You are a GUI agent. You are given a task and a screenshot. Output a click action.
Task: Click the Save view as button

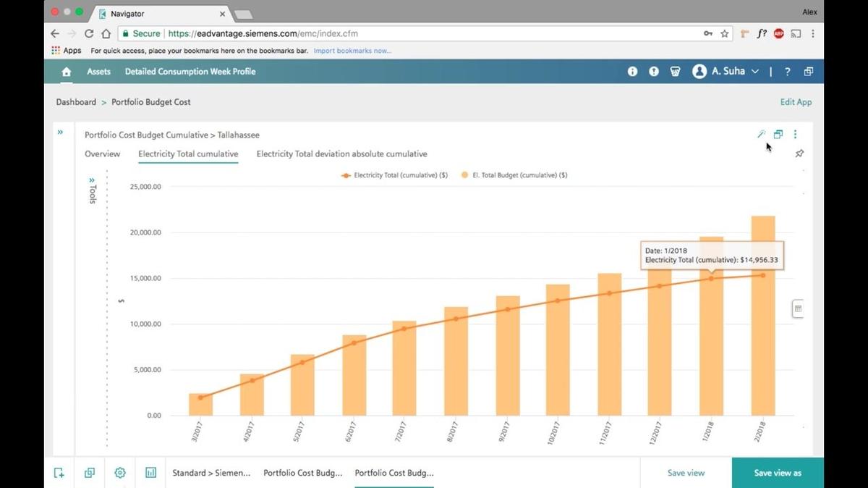778,473
